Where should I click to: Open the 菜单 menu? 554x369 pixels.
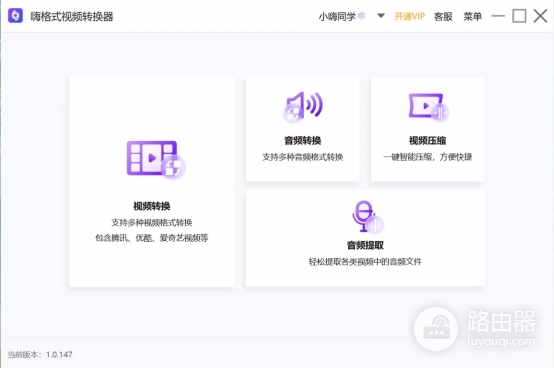coord(472,16)
